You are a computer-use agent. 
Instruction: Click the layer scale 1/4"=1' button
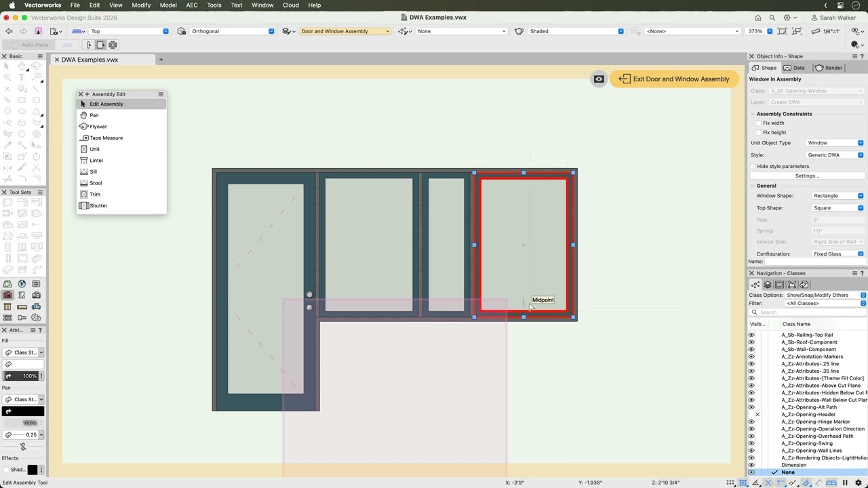coord(826,31)
